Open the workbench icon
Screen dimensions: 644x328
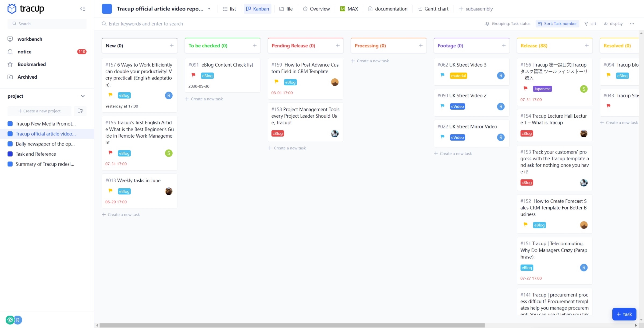(x=10, y=39)
